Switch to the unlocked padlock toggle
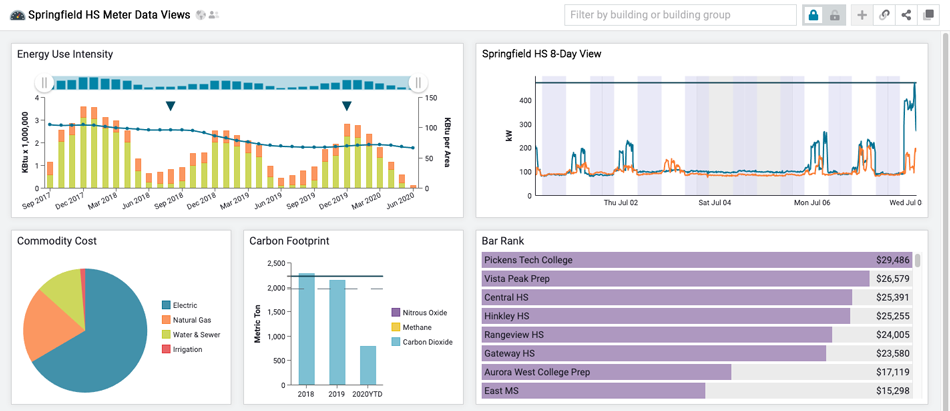 pyautogui.click(x=834, y=15)
